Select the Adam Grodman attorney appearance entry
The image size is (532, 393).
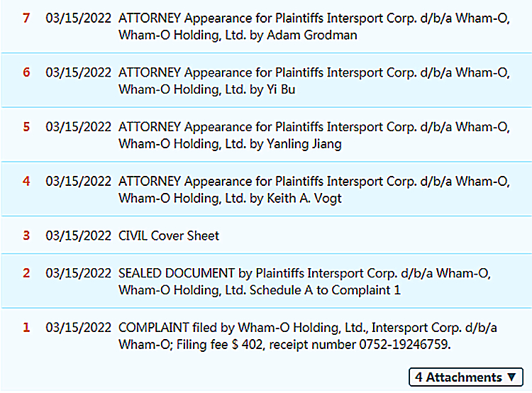tap(314, 26)
